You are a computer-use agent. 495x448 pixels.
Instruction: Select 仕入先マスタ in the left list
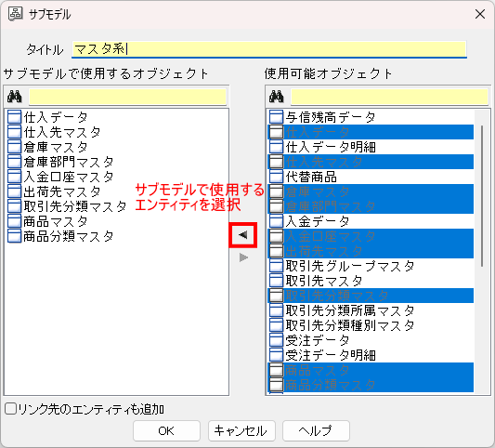point(62,132)
